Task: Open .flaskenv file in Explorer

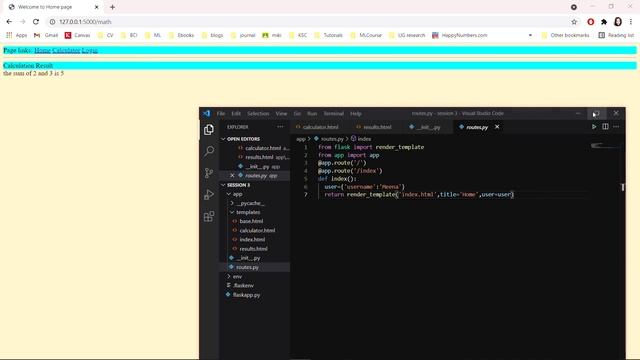Action: (243, 285)
